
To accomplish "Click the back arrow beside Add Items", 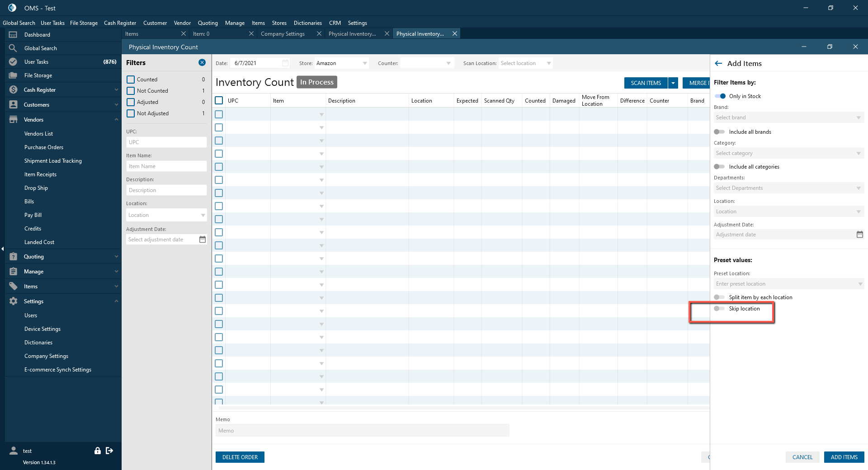I will point(718,64).
